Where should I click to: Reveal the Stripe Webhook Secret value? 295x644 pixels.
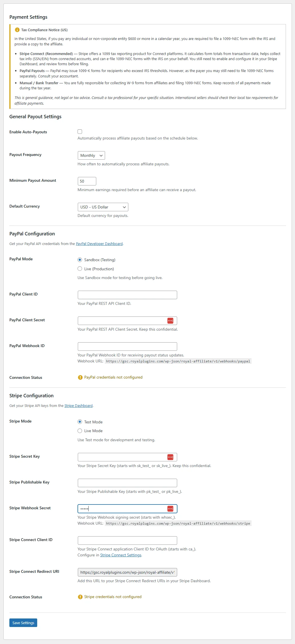(170, 508)
